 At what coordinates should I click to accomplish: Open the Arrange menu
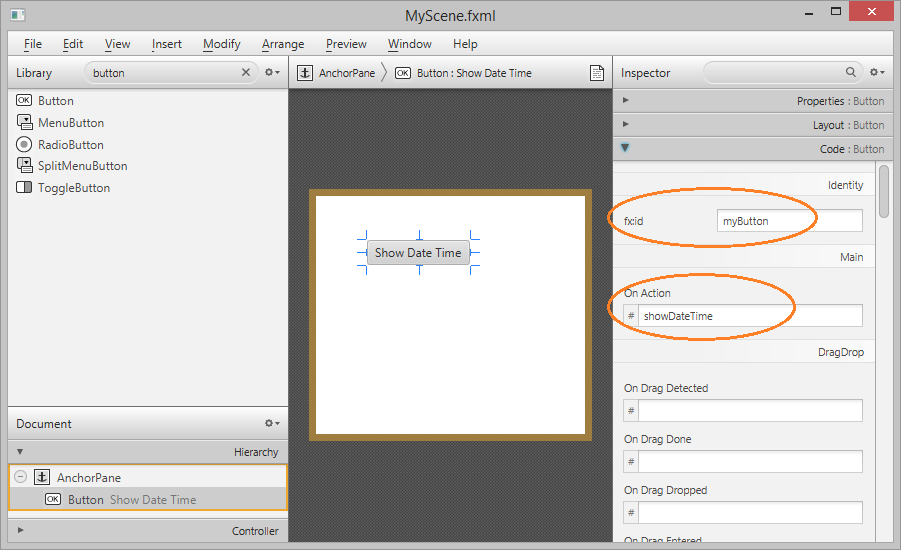click(283, 44)
